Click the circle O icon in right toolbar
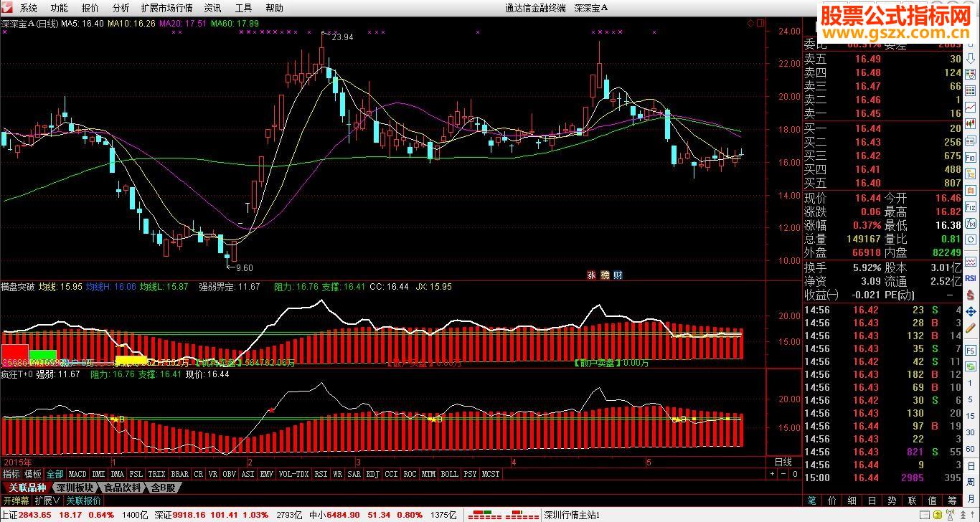This screenshot has width=980, height=522. pos(970,240)
